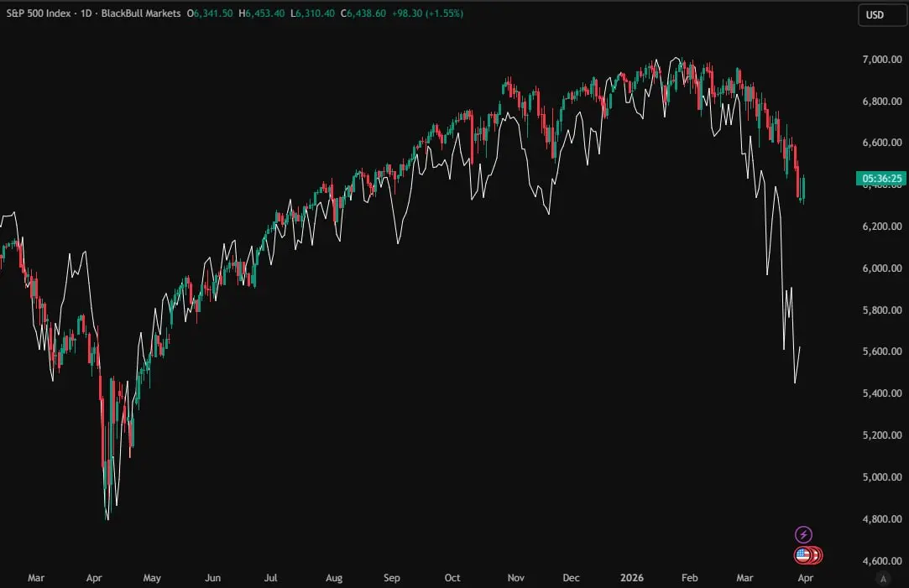This screenshot has width=909, height=588.
Task: Click the S&P 500 Index symbol title
Action: pos(39,13)
